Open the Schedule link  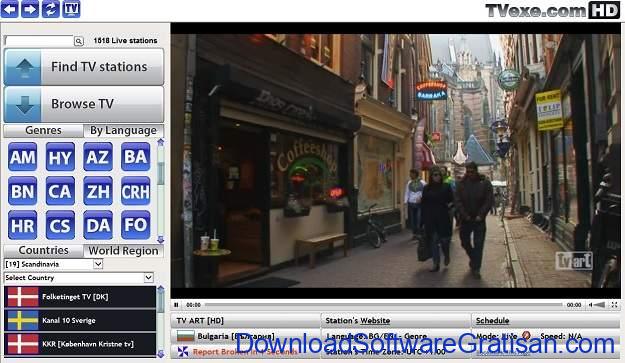492,320
